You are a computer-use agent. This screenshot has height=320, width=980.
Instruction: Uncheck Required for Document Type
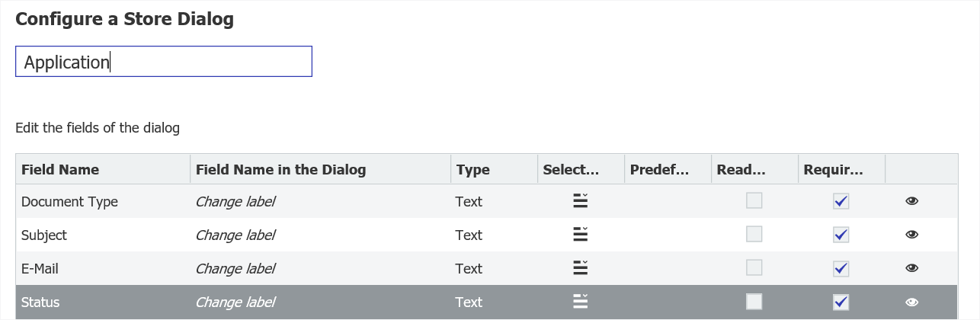(x=841, y=201)
